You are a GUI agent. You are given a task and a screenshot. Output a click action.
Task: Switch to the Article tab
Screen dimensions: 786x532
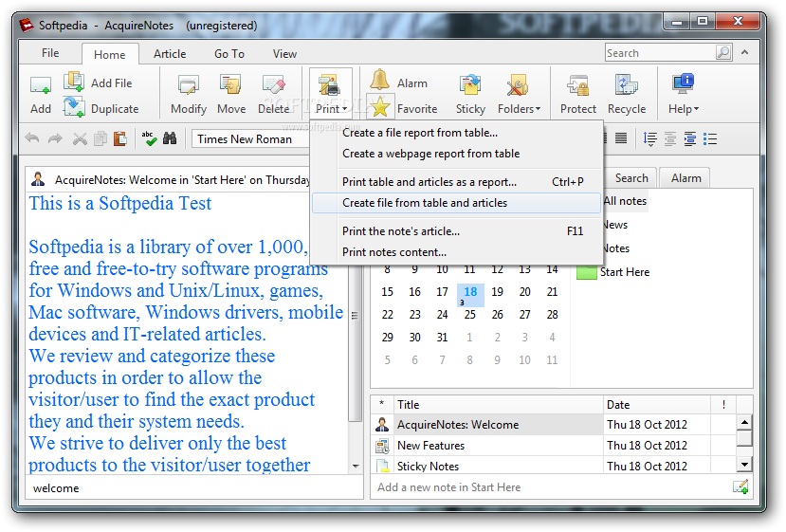(x=170, y=54)
